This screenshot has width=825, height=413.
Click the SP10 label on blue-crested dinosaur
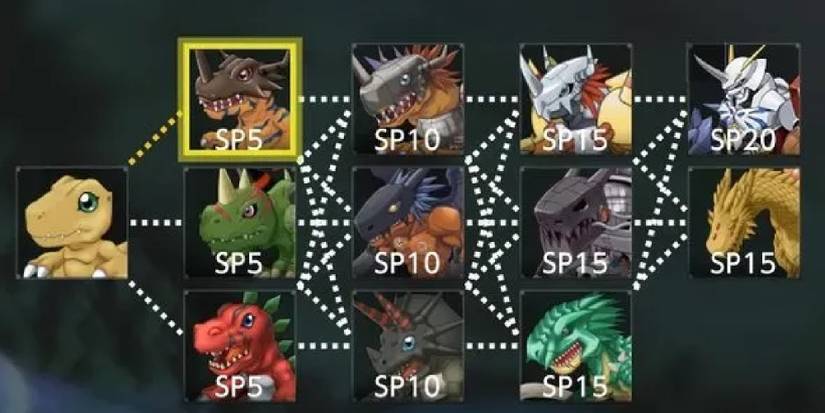click(x=407, y=264)
